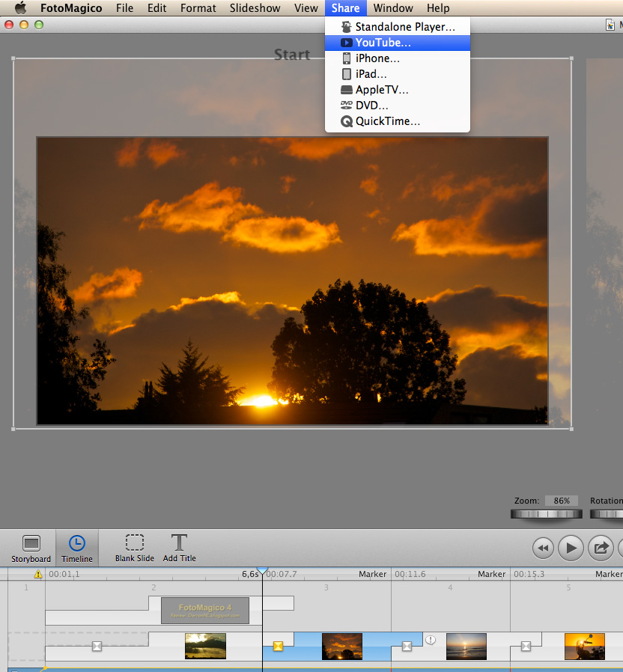
Task: Click the Add Title tool
Action: coord(179,548)
